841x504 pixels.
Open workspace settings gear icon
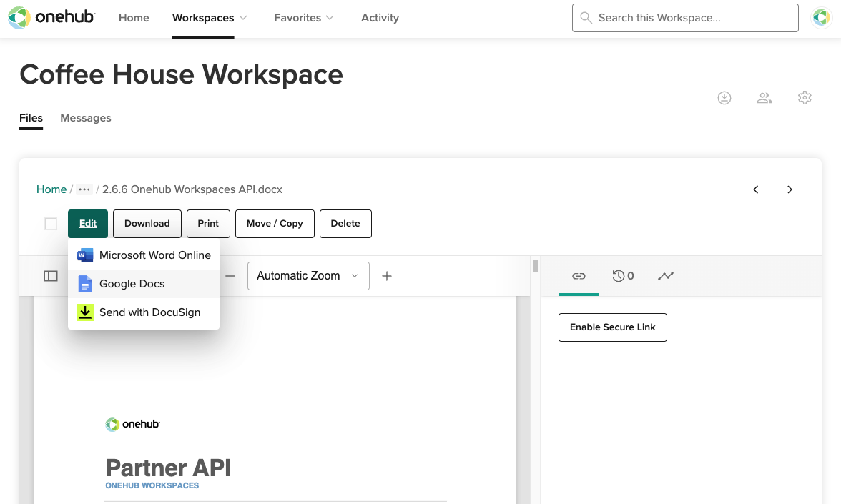(805, 97)
